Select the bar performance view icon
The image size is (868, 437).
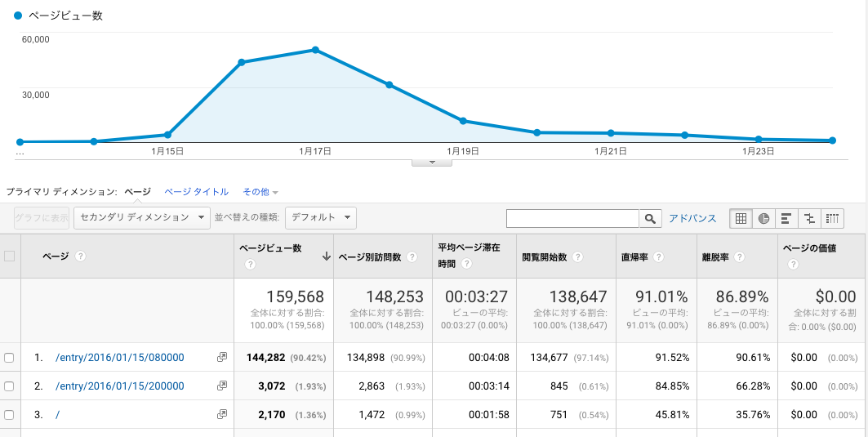786,218
